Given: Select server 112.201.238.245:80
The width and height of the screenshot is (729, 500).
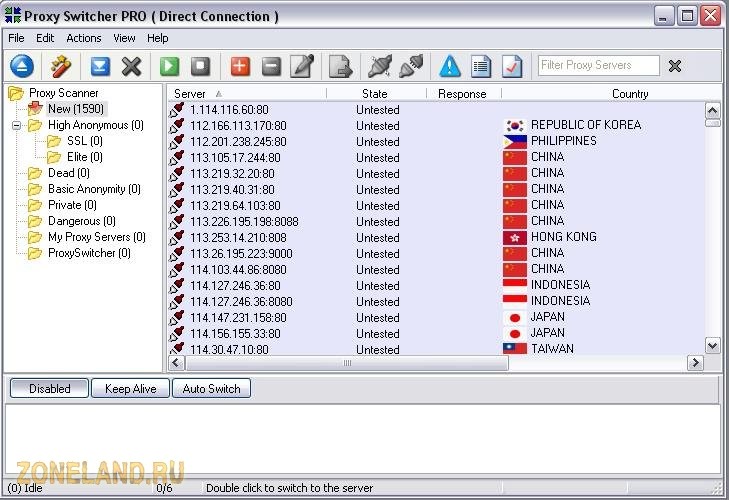Looking at the screenshot, I should point(238,141).
